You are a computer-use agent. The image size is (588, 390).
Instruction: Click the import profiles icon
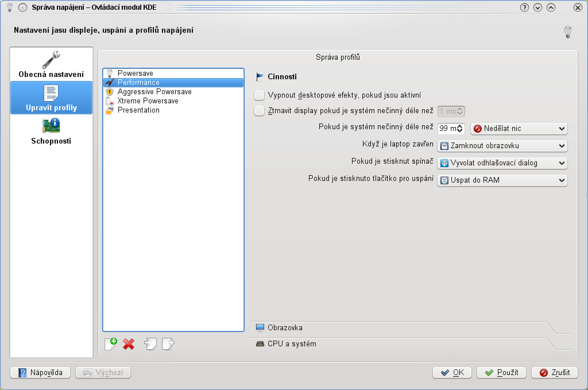tap(150, 343)
